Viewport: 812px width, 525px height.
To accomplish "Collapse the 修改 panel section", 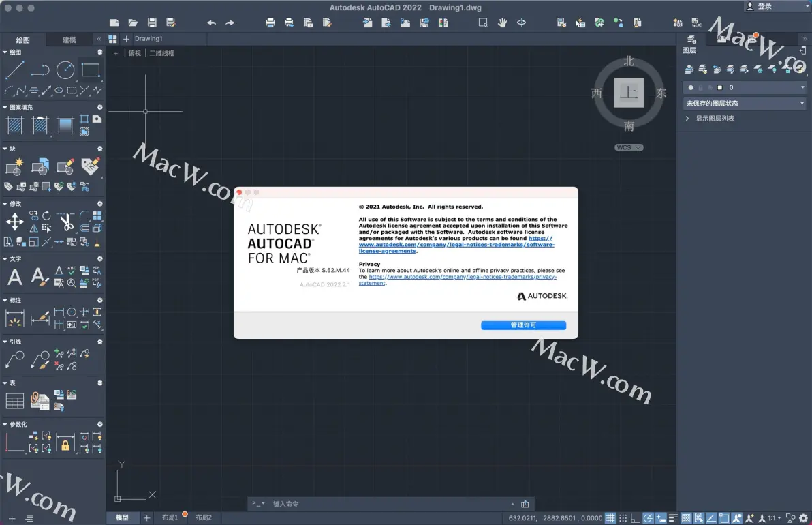I will 5,204.
